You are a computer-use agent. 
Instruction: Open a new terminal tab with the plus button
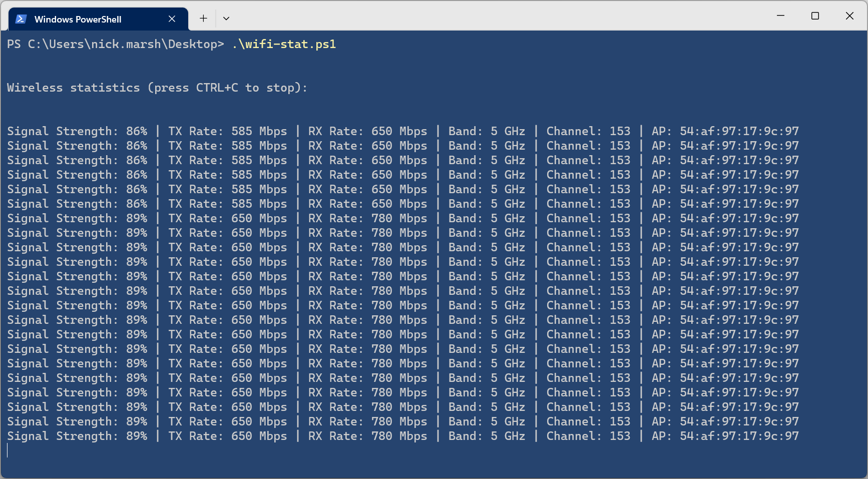click(203, 18)
